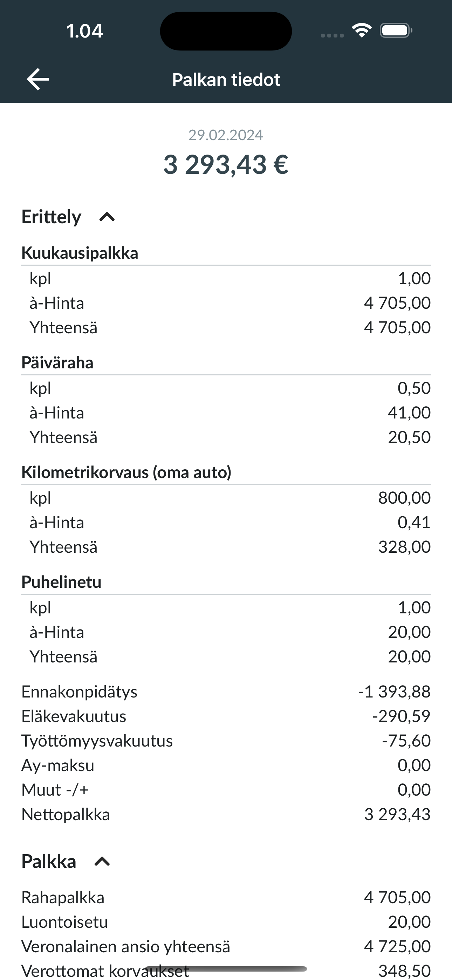Tap the Eläkevakuutus deduction row
This screenshot has width=452, height=980.
(226, 716)
